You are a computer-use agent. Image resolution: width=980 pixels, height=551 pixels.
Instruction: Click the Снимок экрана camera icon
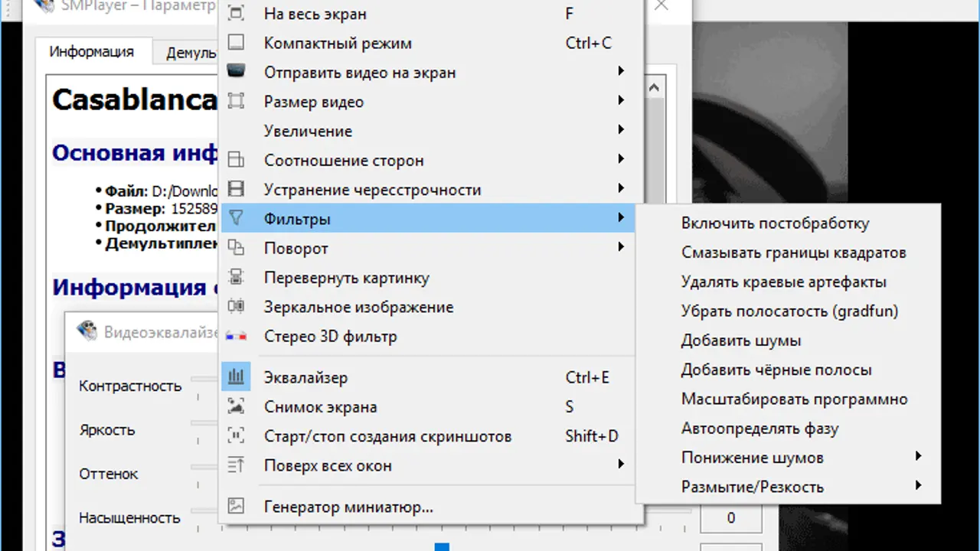237,406
